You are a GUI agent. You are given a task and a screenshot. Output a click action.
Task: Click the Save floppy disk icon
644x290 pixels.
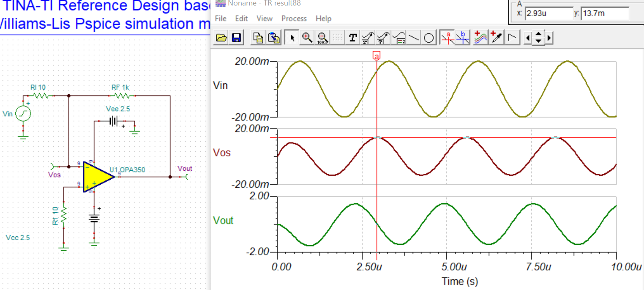[x=236, y=38]
